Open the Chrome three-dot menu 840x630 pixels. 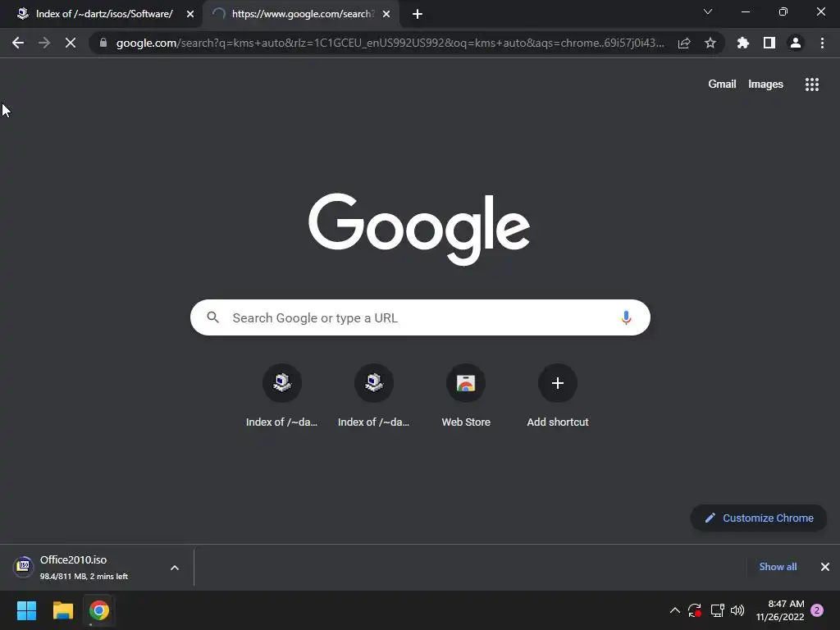tap(822, 43)
